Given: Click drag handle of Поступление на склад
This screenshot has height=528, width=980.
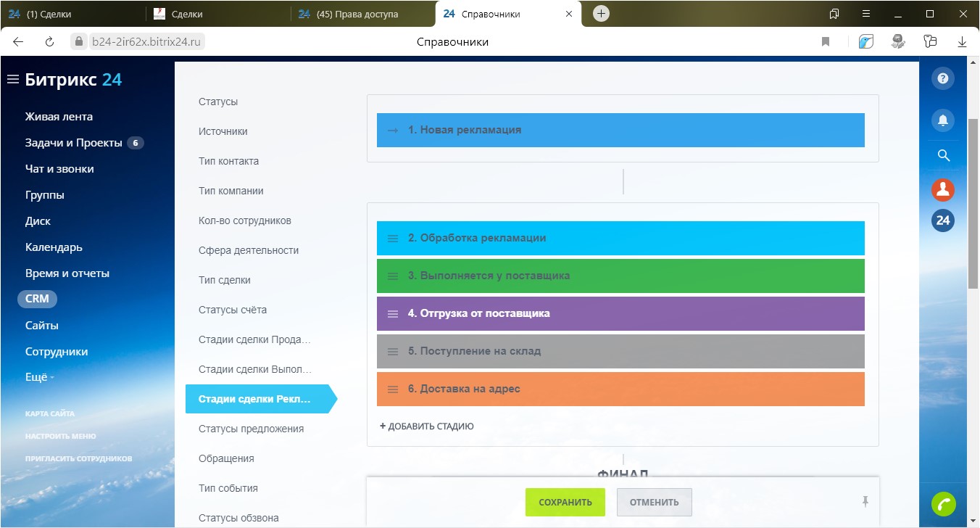Looking at the screenshot, I should pyautogui.click(x=393, y=351).
